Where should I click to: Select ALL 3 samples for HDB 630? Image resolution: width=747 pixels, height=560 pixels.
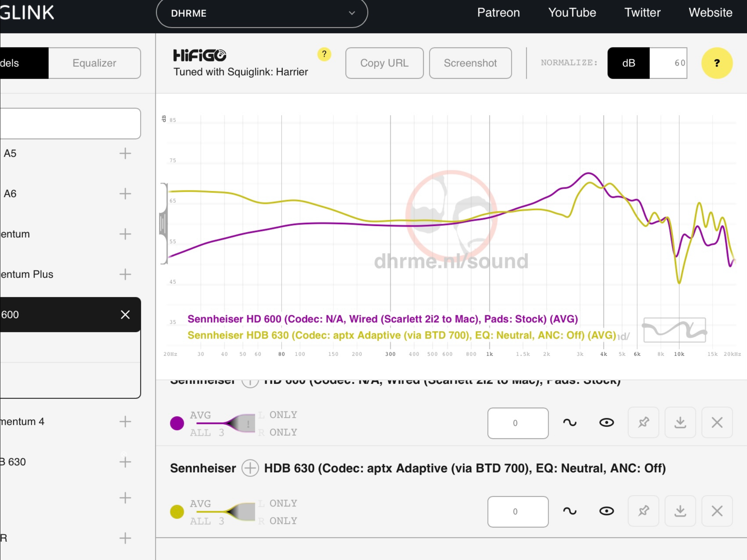point(207,521)
